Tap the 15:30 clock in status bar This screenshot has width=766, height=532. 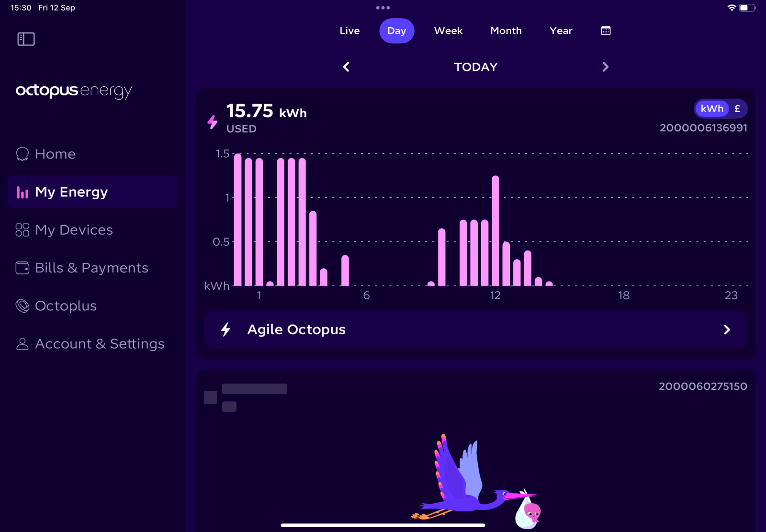21,8
